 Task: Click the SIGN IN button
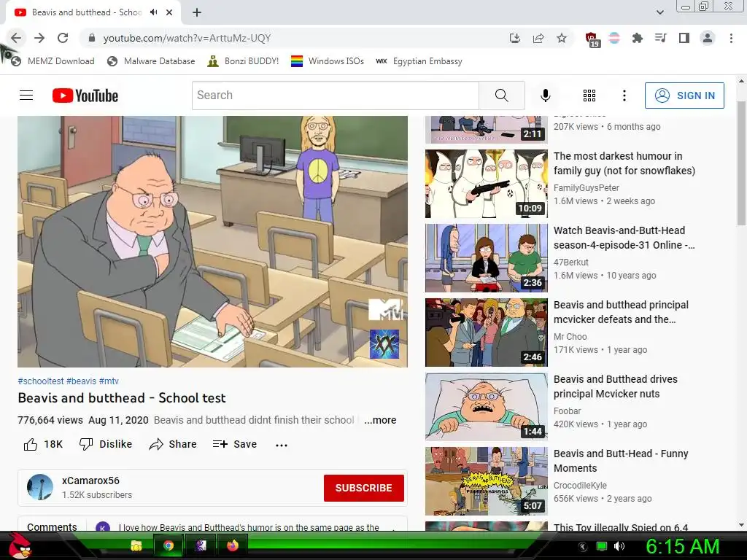[684, 96]
